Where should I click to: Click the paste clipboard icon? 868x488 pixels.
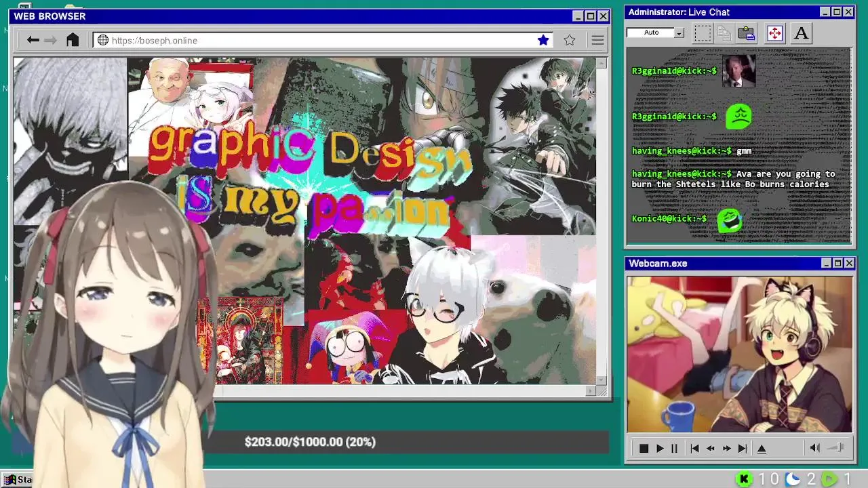click(747, 33)
